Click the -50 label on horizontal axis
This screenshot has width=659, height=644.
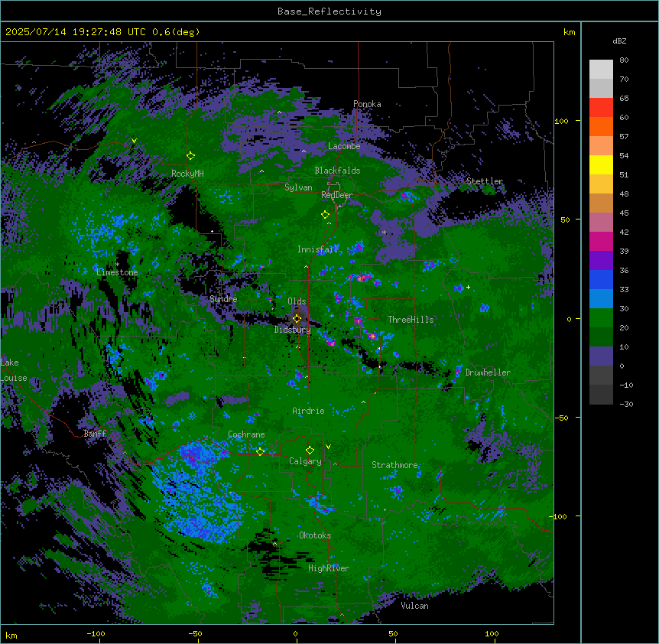(x=195, y=633)
